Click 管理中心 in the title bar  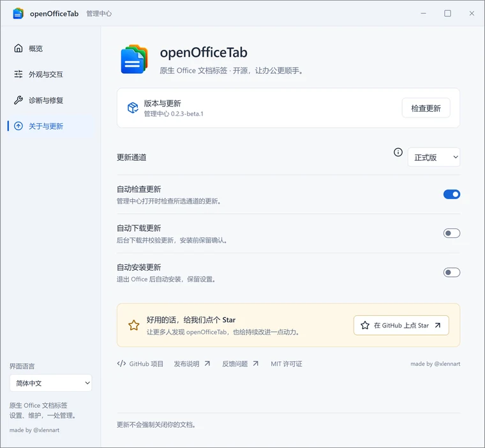[99, 13]
